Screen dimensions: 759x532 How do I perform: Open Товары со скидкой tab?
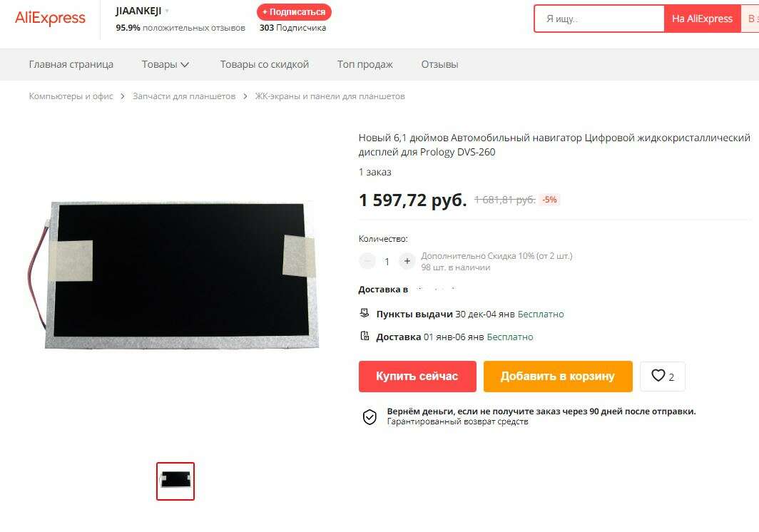(264, 64)
